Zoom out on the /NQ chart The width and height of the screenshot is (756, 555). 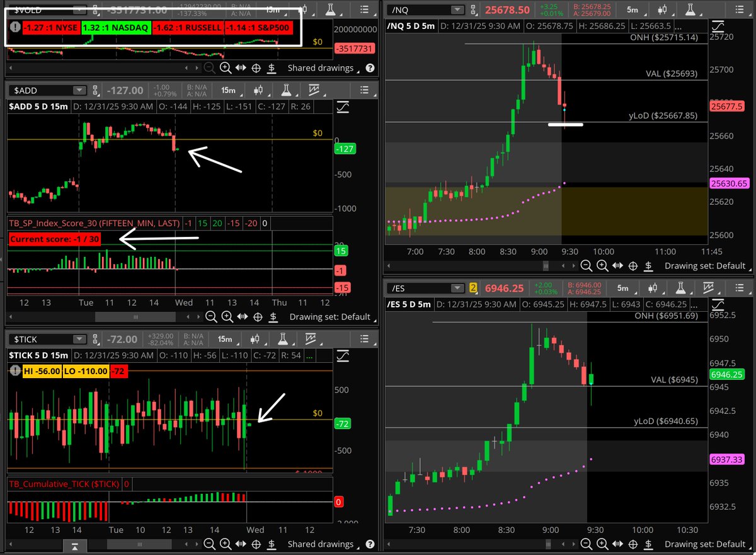(x=586, y=266)
